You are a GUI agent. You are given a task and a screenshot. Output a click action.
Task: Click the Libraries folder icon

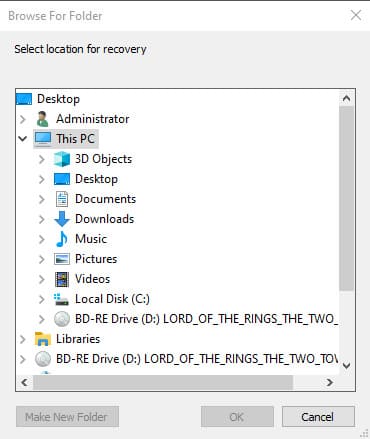(43, 339)
